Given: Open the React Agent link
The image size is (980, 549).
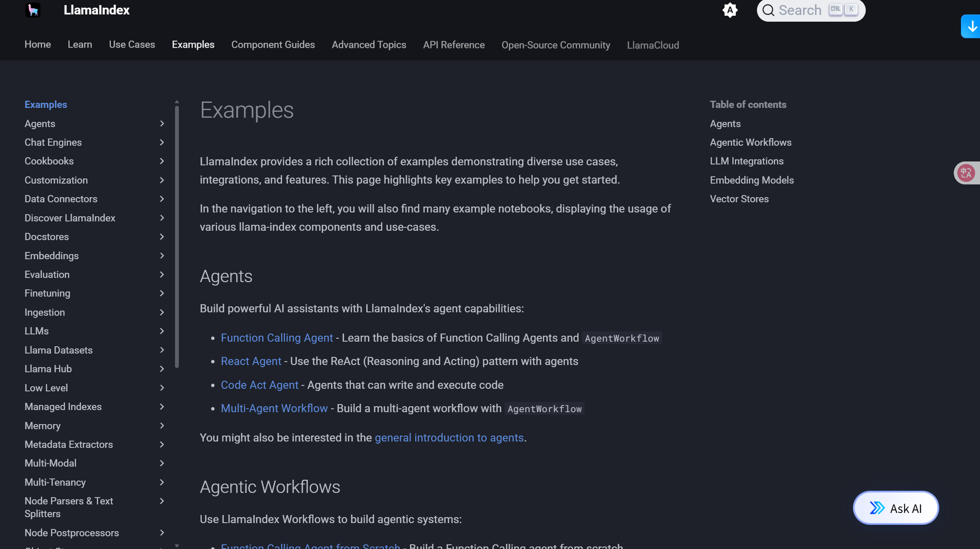Looking at the screenshot, I should (251, 361).
